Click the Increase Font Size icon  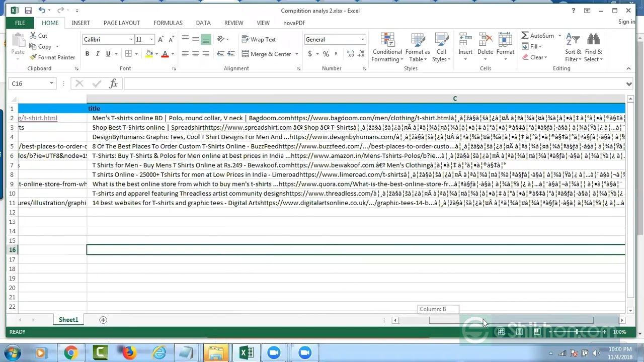click(160, 40)
